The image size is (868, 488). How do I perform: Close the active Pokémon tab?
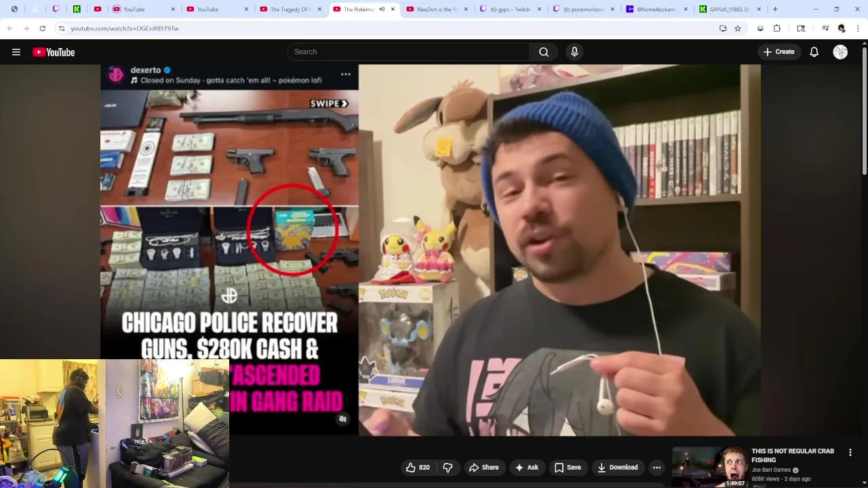[x=393, y=9]
